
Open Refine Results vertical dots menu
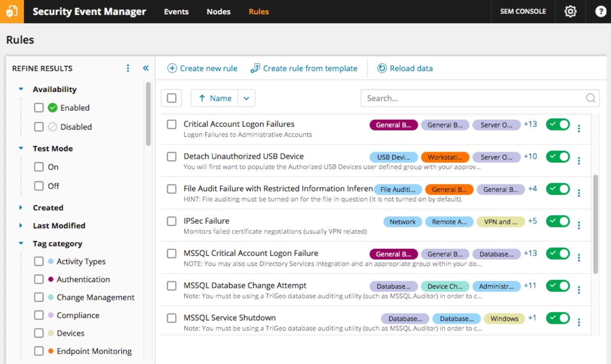pyautogui.click(x=128, y=68)
